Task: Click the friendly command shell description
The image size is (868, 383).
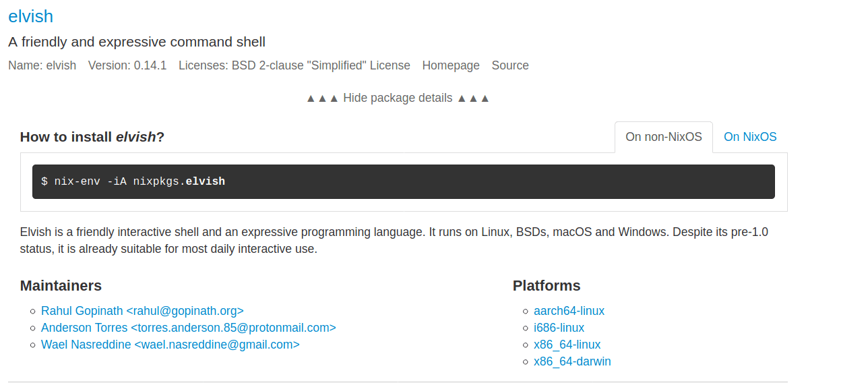Action: point(137,42)
